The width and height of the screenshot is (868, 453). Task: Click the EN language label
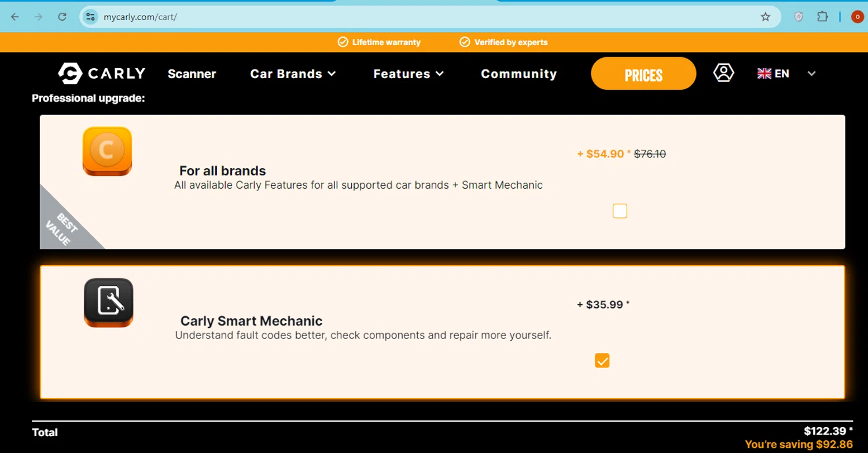coord(782,73)
